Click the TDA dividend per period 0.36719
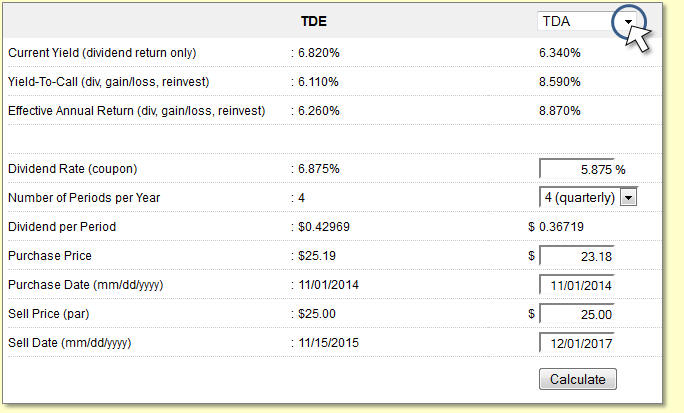The height and width of the screenshot is (413, 684). pyautogui.click(x=561, y=227)
